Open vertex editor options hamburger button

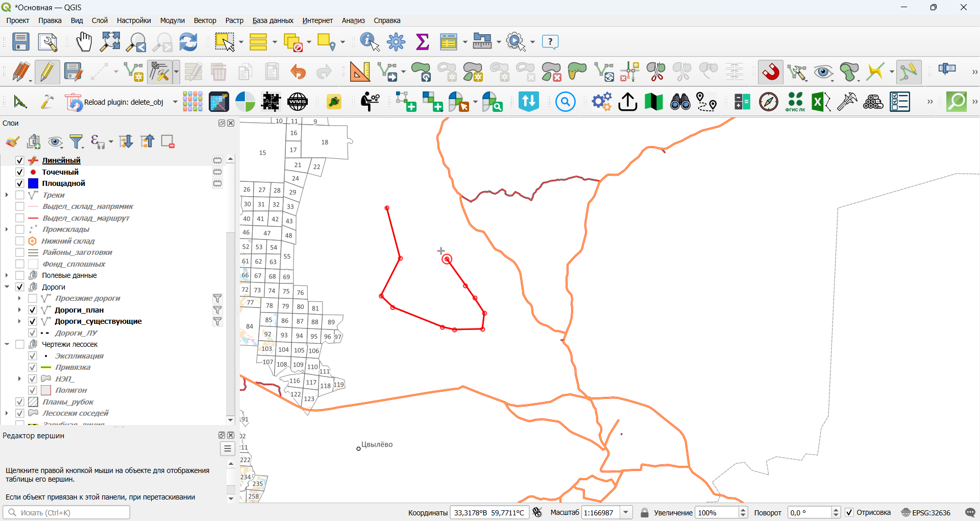click(x=228, y=449)
